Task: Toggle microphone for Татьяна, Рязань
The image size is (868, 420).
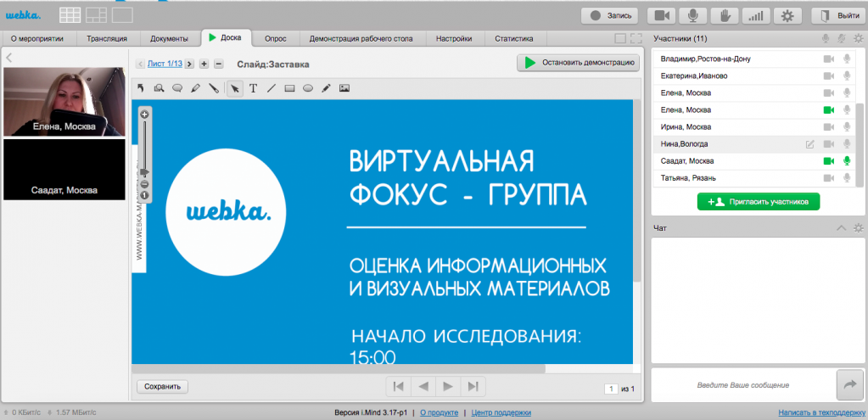Action: click(x=847, y=178)
